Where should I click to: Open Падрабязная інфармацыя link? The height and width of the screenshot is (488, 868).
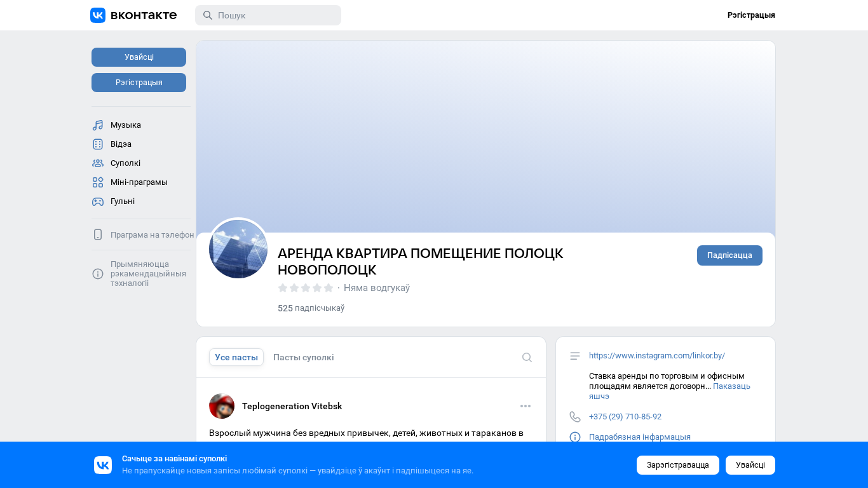pos(640,437)
